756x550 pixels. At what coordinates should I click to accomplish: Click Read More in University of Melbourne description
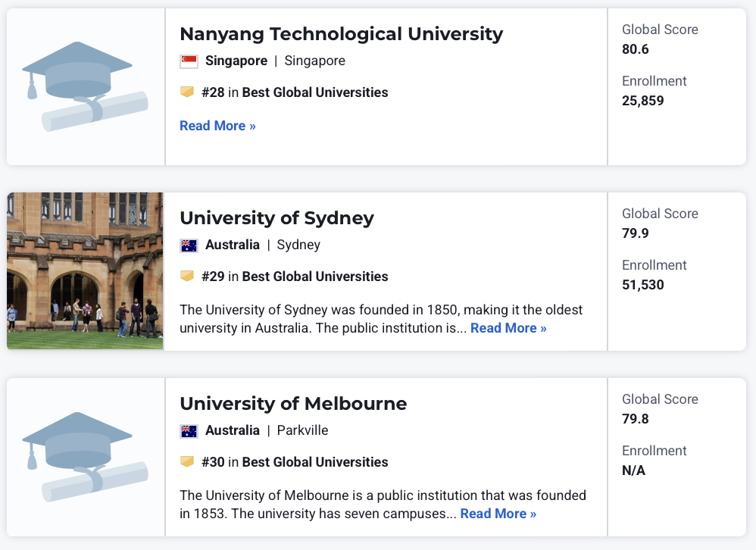click(x=498, y=514)
